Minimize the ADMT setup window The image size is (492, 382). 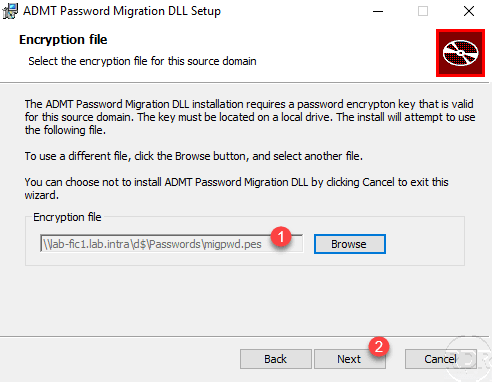pyautogui.click(x=378, y=11)
